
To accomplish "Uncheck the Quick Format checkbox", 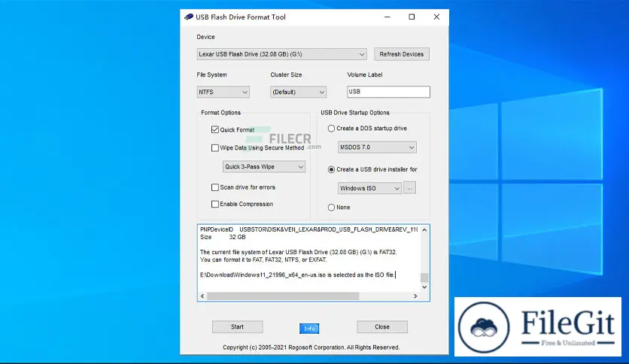I will point(215,129).
